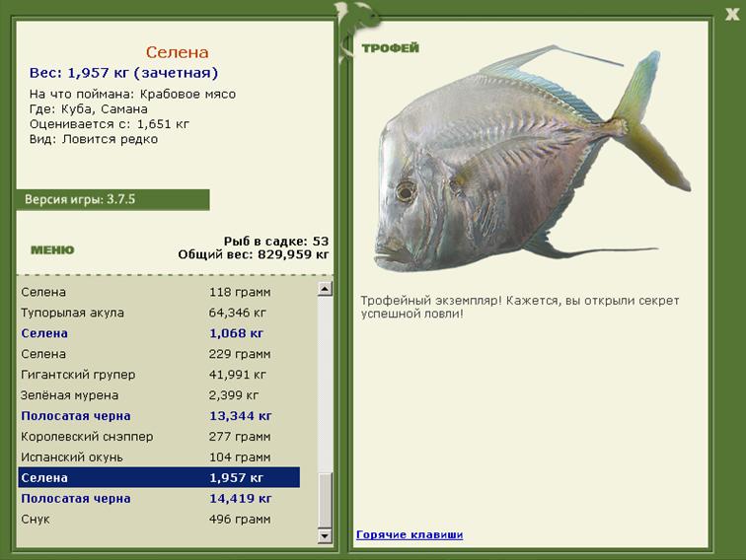Viewport: 746px width, 560px height.
Task: Select Зелёная мурена 2,399 кг row
Action: click(158, 395)
